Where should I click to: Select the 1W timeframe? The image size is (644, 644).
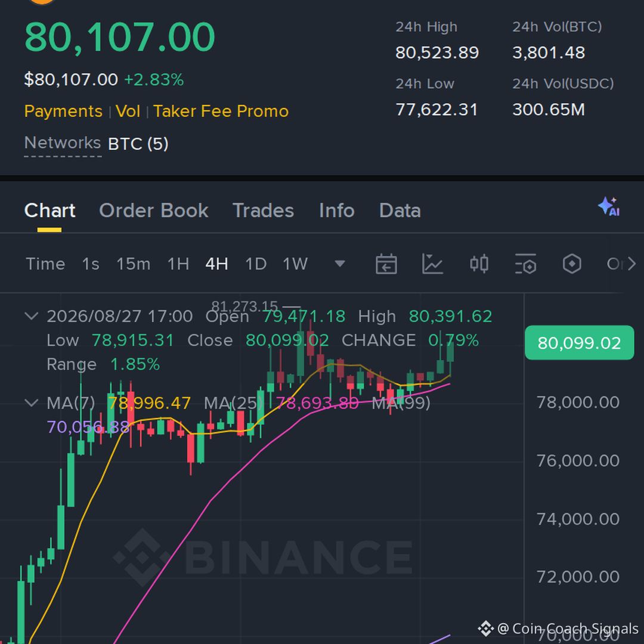coord(295,264)
